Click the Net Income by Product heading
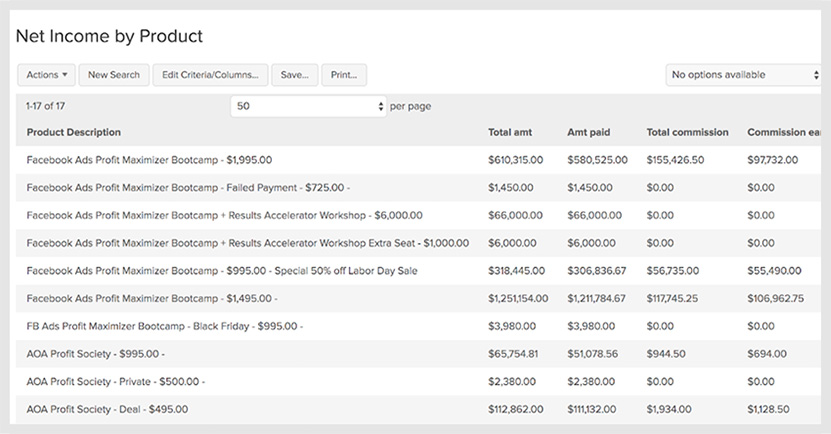This screenshot has height=434, width=831. click(x=109, y=36)
